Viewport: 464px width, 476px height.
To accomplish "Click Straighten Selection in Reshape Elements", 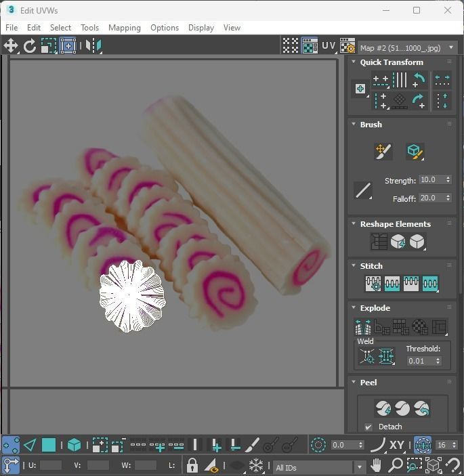I will (379, 242).
